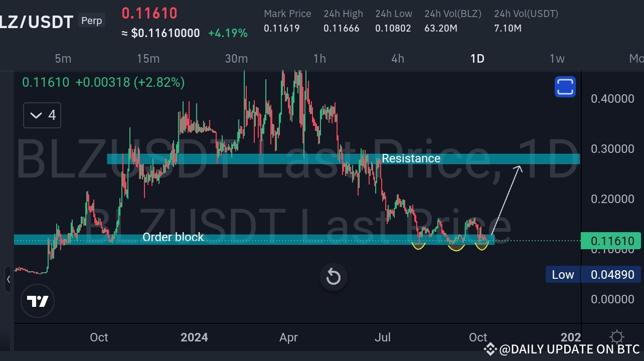Reset chart view with circular arrow

pos(334,277)
